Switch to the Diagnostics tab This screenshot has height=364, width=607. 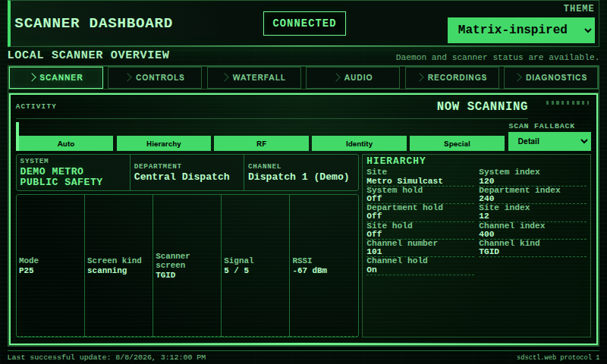551,77
